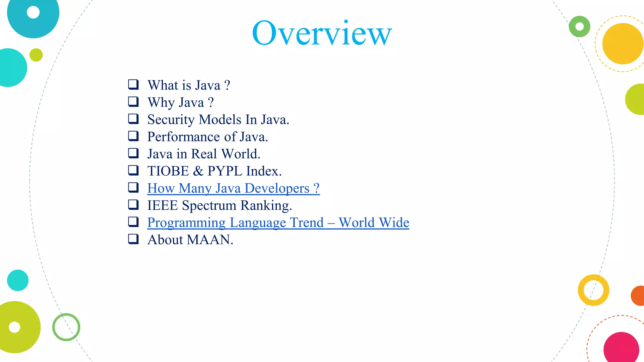Click bullet box beside 'Why Java ?'
The image size is (644, 362).
(x=133, y=101)
